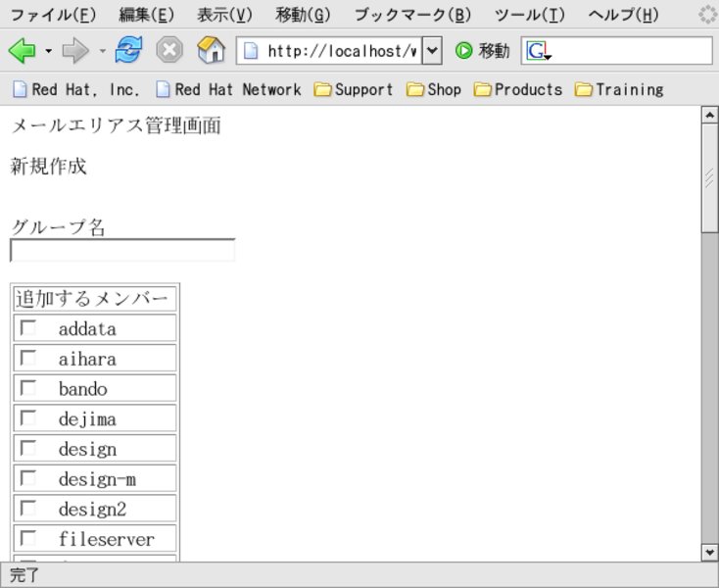Check the addata member checkbox

pyautogui.click(x=28, y=328)
